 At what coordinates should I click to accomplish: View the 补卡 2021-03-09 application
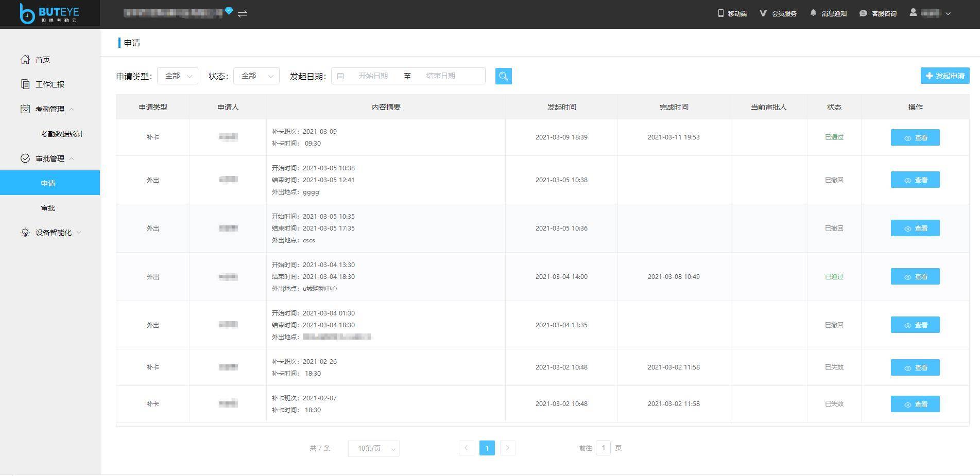[x=915, y=137]
